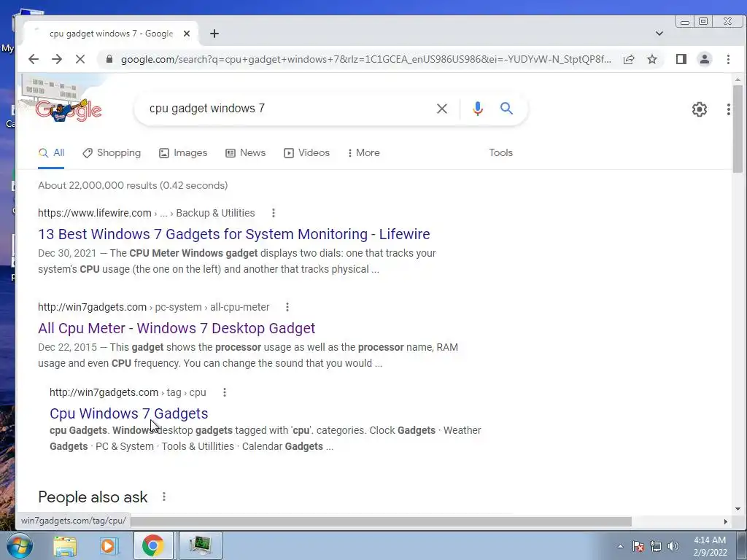
Task: Click the search query input field
Action: [x=286, y=109]
